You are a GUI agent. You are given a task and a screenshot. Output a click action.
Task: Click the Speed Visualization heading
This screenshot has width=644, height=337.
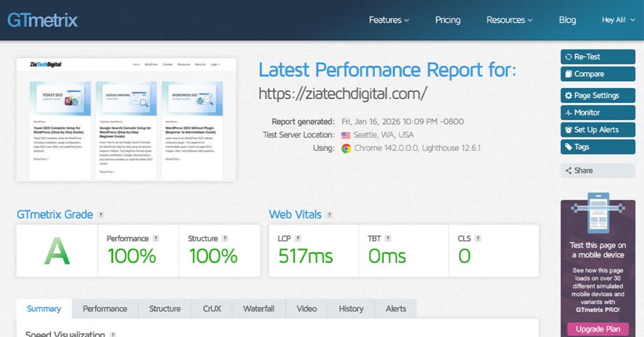point(65,334)
